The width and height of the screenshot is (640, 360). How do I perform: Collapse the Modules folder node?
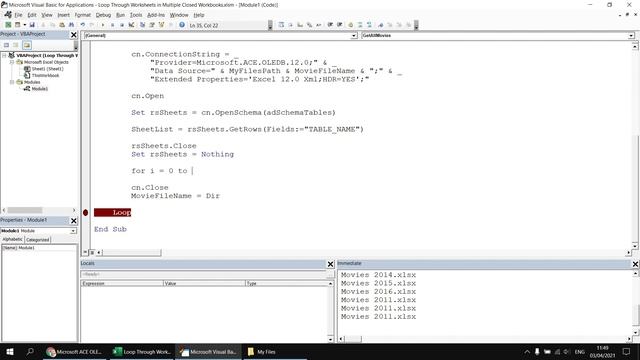(12, 82)
